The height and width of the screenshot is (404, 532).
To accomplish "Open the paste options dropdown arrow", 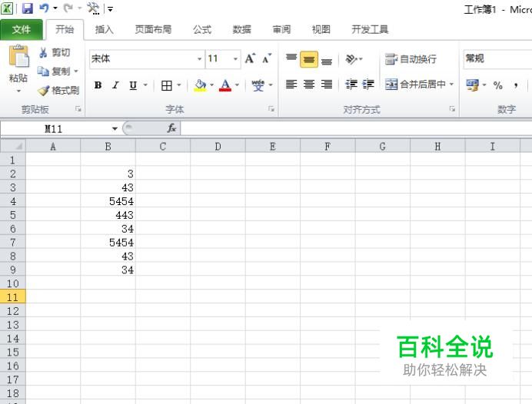I will (18, 91).
